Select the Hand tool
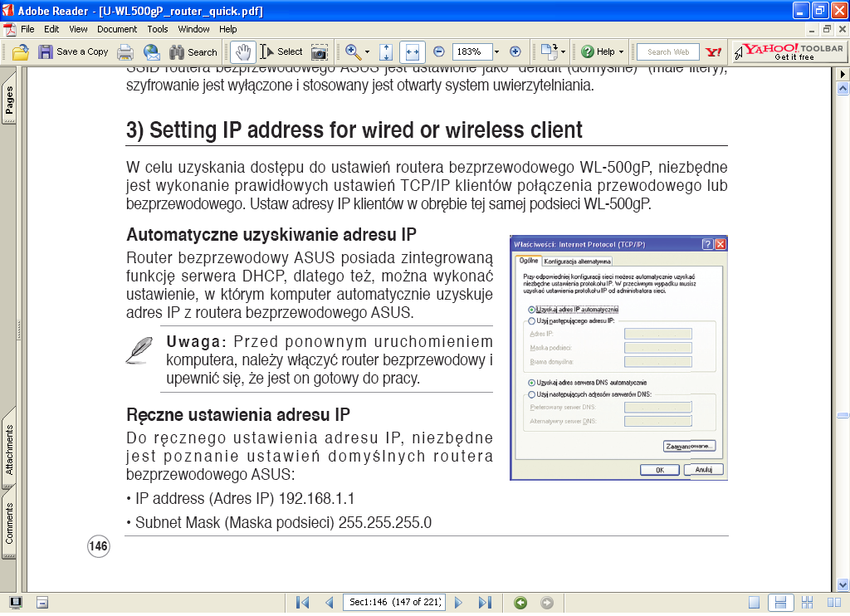Viewport: 850px width, 616px height. [243, 52]
